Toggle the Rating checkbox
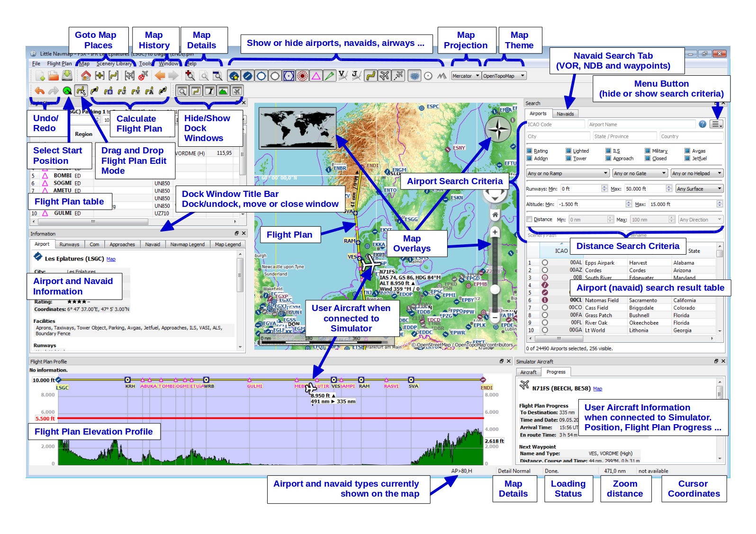Screen dimensions: 756x534 [x=530, y=151]
